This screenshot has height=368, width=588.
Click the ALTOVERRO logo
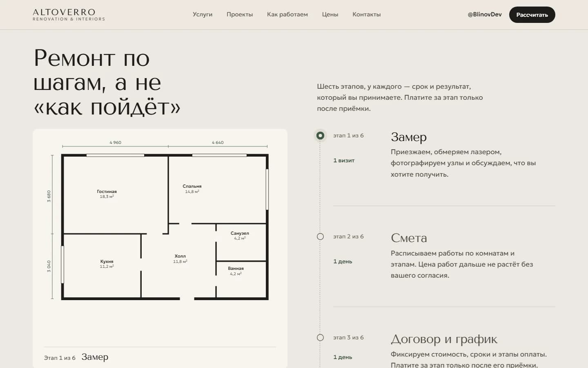[x=69, y=15]
